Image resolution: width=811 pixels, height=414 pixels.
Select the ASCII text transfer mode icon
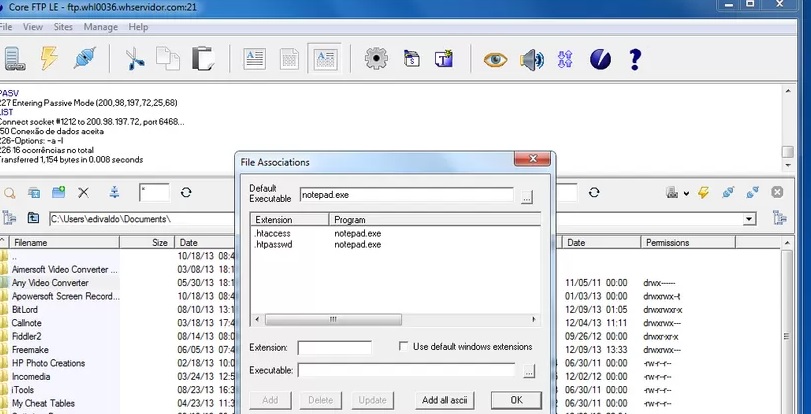pos(254,59)
